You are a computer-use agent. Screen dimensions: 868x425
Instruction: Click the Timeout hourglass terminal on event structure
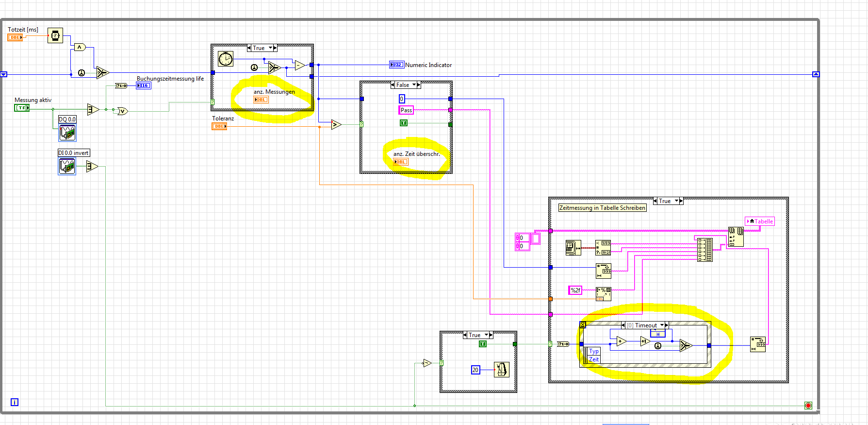(x=583, y=324)
